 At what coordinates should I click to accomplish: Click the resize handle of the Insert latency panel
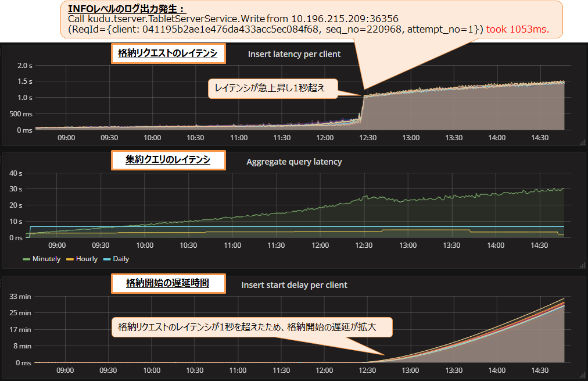pos(583,143)
